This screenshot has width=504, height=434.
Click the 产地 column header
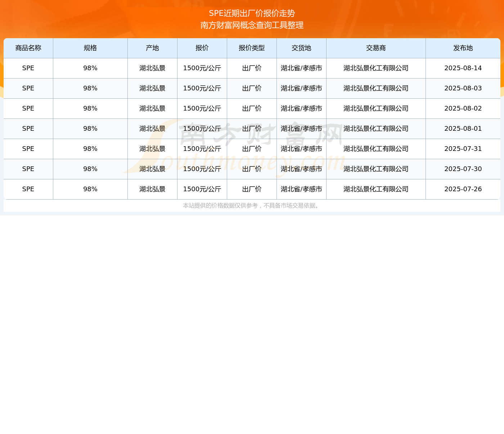pyautogui.click(x=152, y=48)
